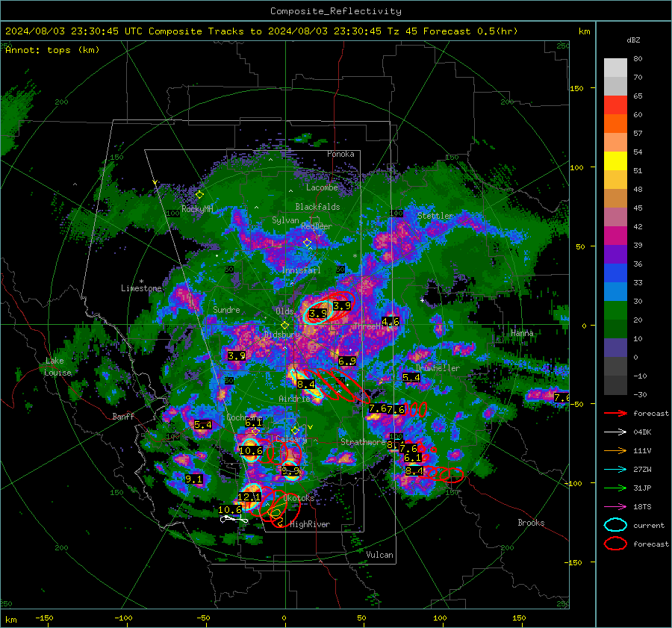
Task: Click the yellow 54-51 dBZ color swatch
Action: point(615,161)
